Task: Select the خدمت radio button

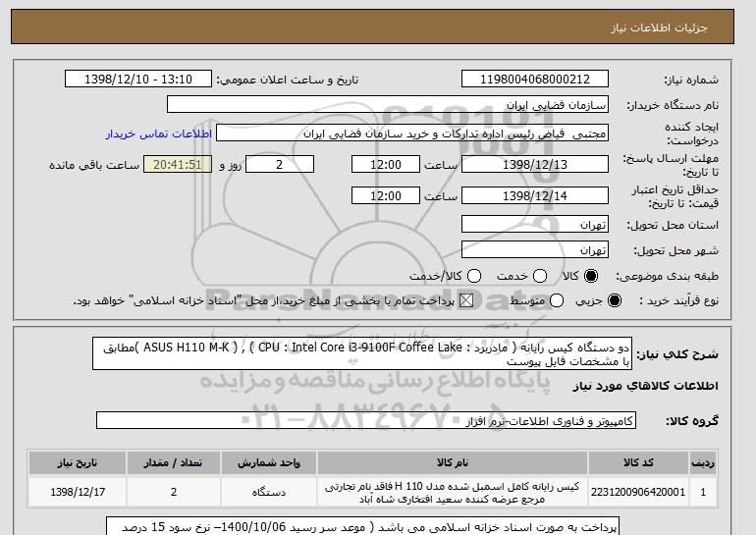Action: [540, 276]
